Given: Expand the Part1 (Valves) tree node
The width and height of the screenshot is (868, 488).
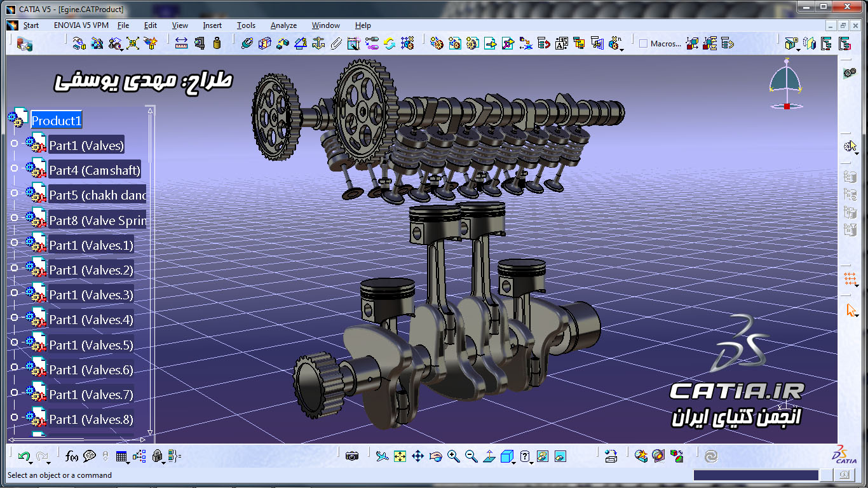Looking at the screenshot, I should point(15,144).
